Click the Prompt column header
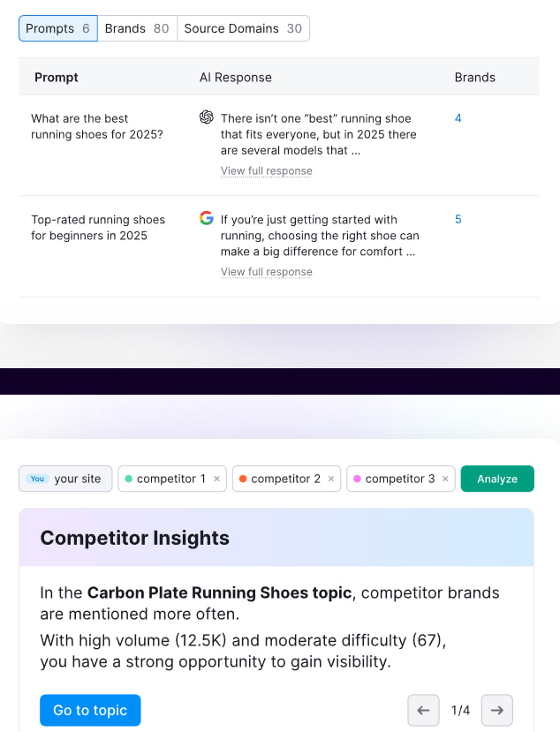 [x=57, y=78]
